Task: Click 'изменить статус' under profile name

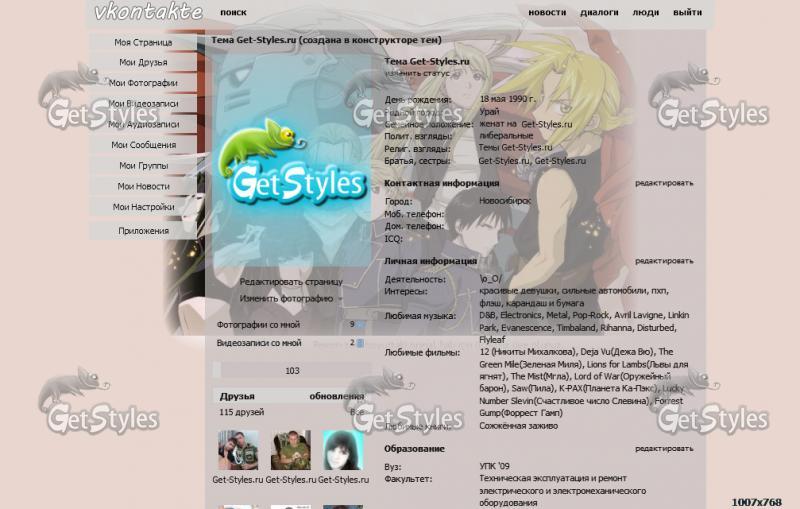Action: (x=418, y=73)
